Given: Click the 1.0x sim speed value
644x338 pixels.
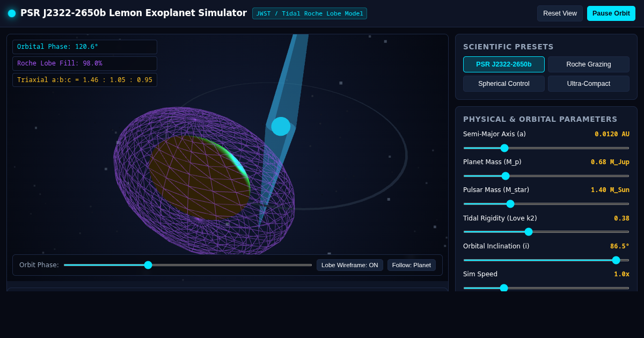Looking at the screenshot, I should (621, 274).
